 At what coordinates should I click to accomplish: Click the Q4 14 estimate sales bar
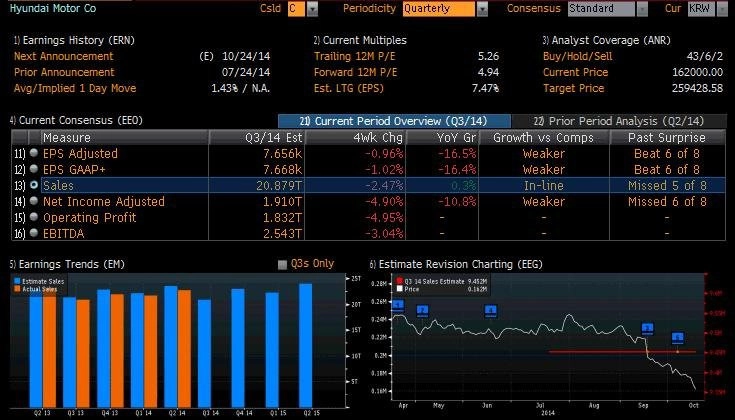pos(238,348)
